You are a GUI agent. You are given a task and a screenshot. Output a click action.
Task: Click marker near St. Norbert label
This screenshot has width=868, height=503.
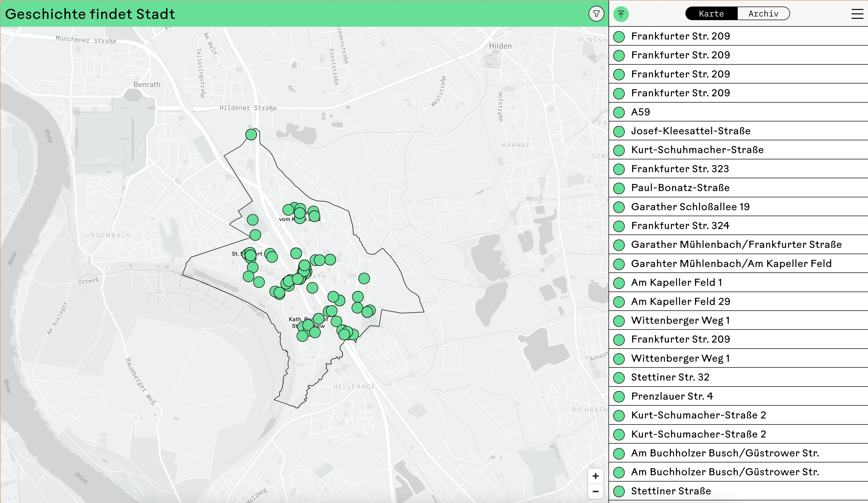(250, 255)
